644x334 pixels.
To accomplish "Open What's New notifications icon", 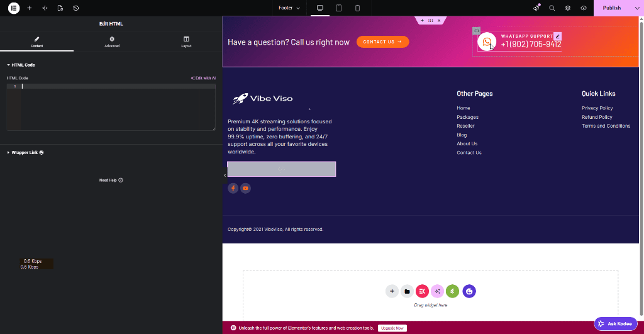I will click(536, 8).
